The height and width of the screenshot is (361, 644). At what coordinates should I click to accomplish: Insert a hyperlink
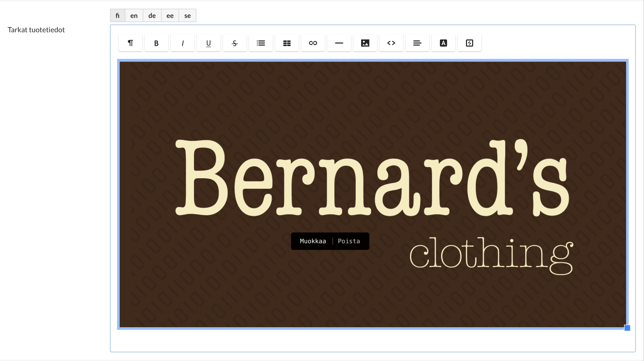point(313,43)
